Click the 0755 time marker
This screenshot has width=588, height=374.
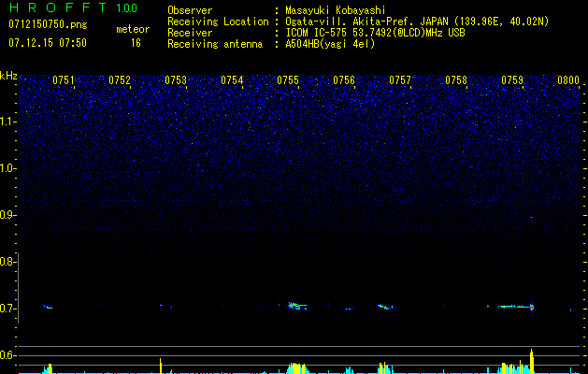(x=288, y=80)
